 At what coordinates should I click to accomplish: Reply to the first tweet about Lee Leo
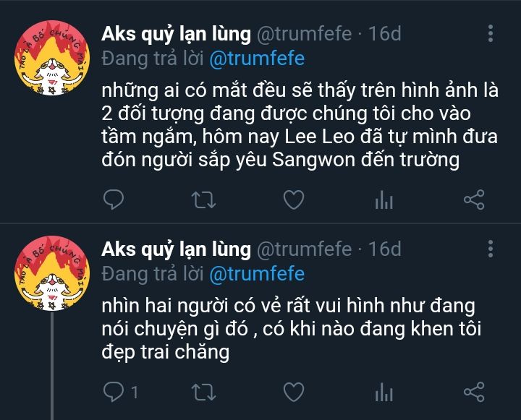(x=114, y=200)
